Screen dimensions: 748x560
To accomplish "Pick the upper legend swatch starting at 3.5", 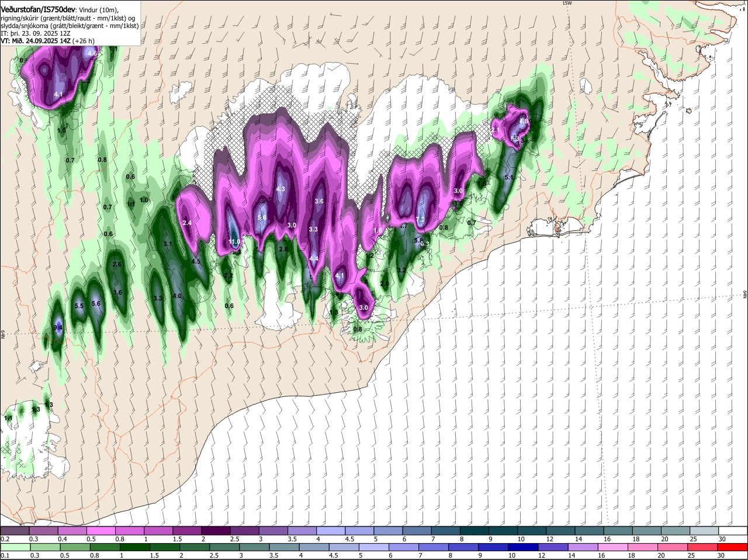I will point(302,531).
